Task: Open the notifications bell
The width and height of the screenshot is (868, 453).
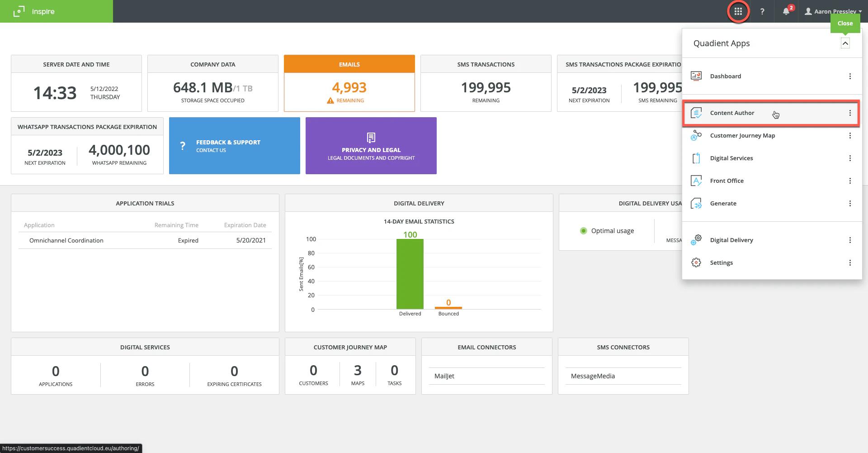Action: (x=786, y=11)
